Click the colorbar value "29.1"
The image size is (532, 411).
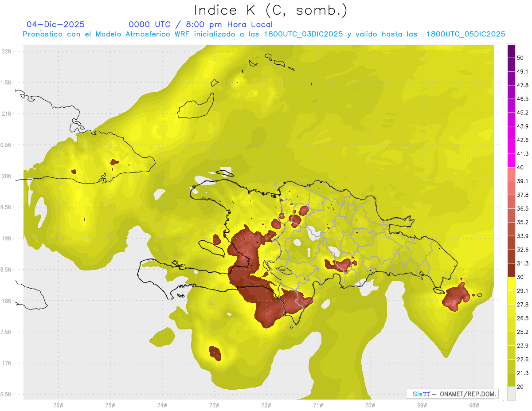[x=522, y=290]
